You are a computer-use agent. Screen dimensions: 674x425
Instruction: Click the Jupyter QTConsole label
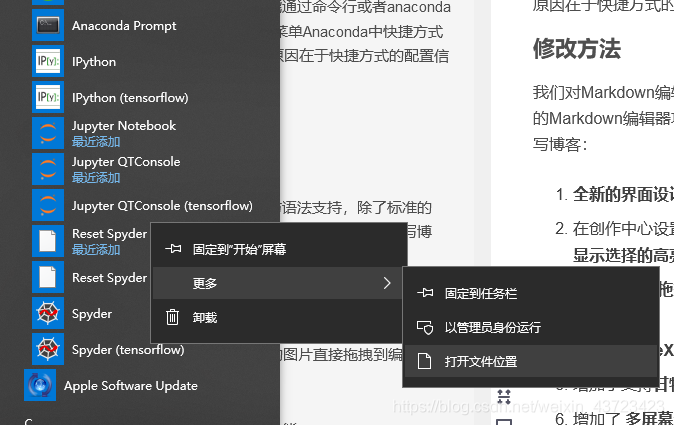click(x=126, y=162)
